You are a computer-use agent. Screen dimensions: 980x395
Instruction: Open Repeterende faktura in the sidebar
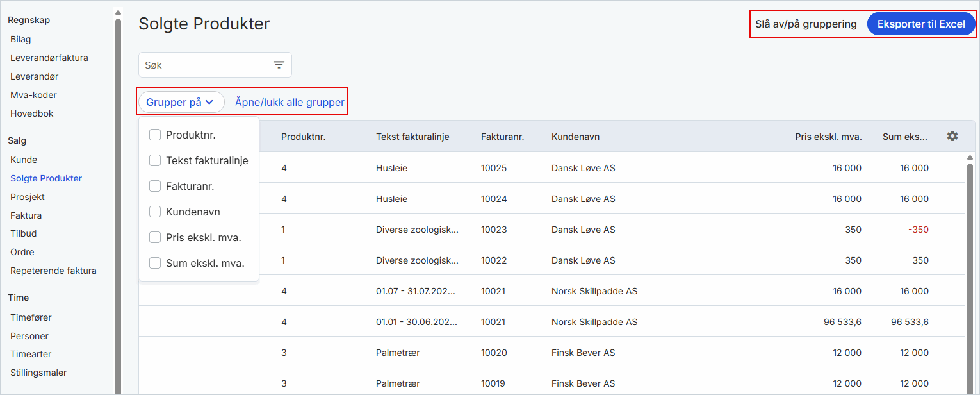coord(53,271)
